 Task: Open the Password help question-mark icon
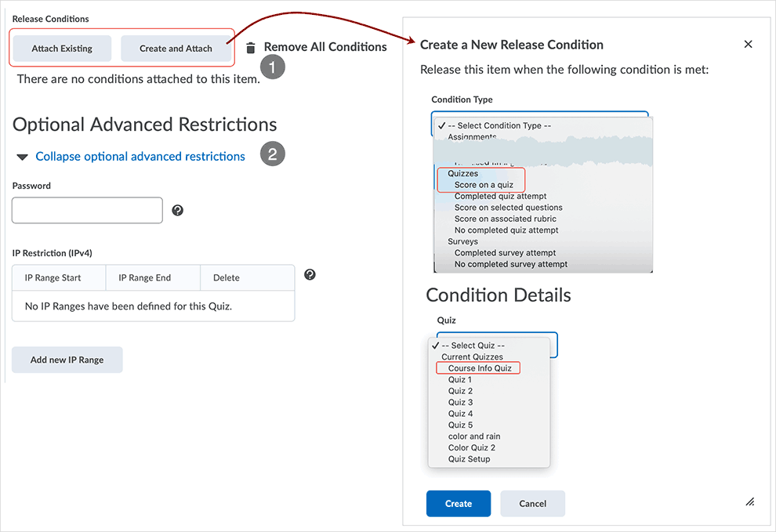tap(178, 210)
